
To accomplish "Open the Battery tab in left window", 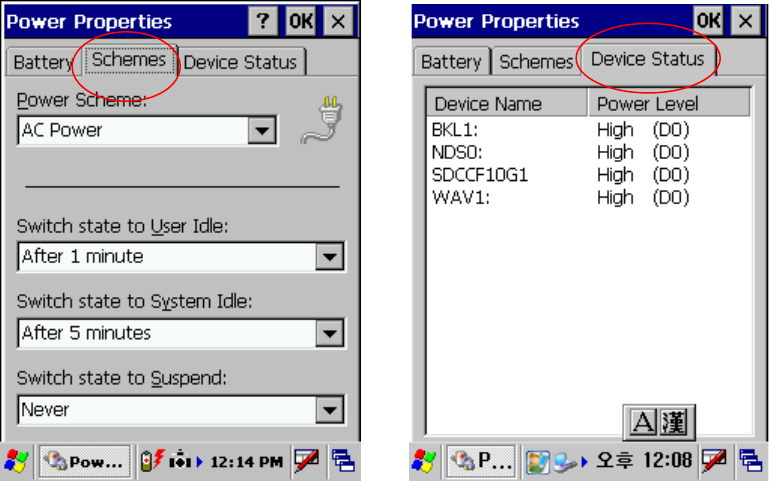I will point(42,62).
